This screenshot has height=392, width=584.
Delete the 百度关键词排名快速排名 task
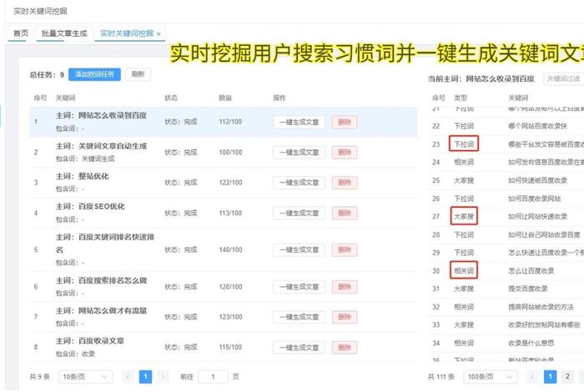345,249
